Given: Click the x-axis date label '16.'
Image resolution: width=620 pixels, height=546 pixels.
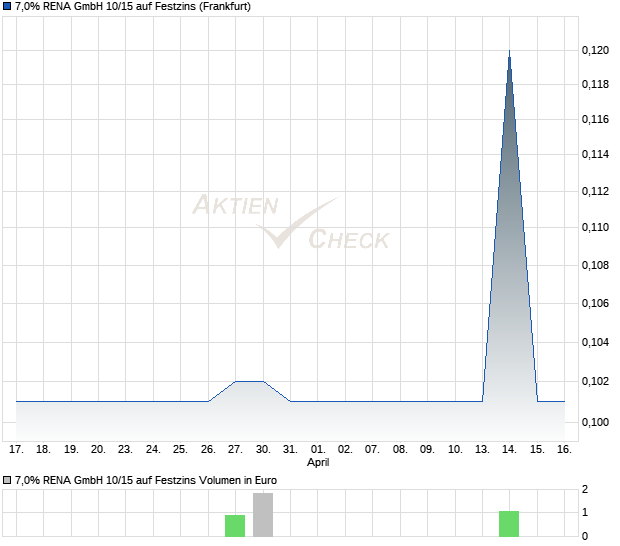Looking at the screenshot, I should [x=564, y=450].
